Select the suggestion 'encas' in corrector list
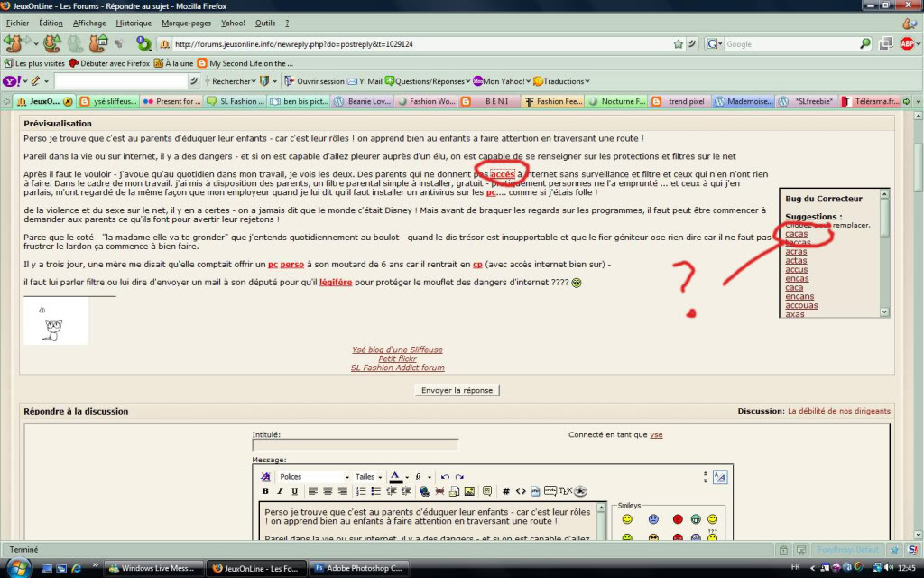Image resolution: width=924 pixels, height=578 pixels. (798, 278)
